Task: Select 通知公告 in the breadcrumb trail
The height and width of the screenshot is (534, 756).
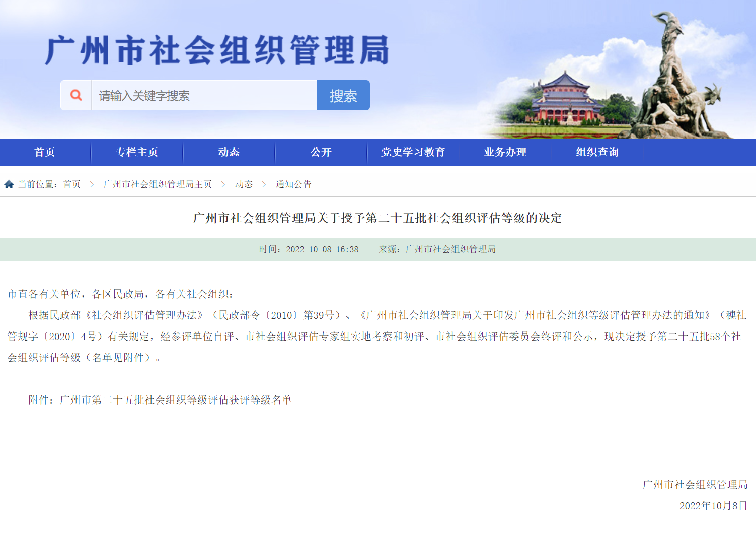Action: click(293, 184)
